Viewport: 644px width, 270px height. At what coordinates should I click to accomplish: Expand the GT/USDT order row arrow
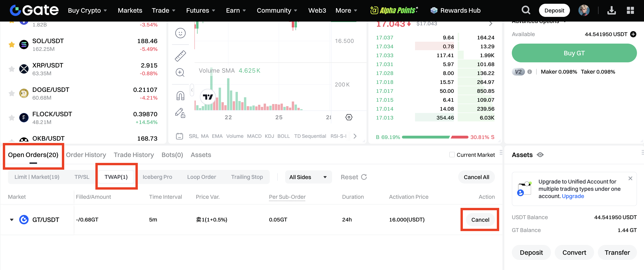[x=11, y=220]
